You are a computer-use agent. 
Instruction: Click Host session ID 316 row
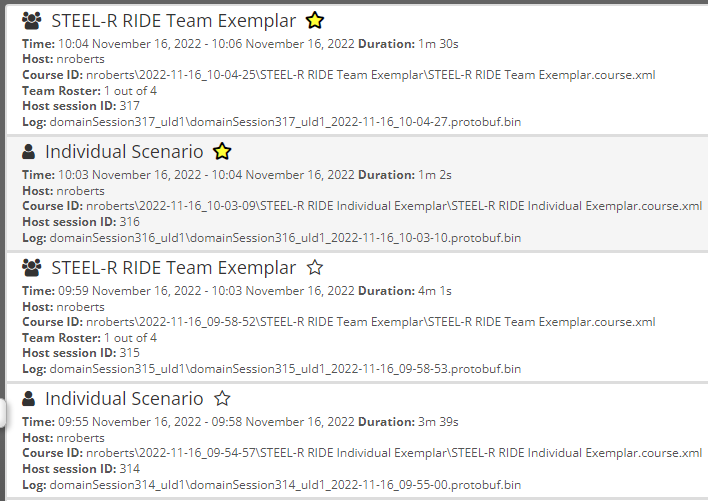pos(81,222)
